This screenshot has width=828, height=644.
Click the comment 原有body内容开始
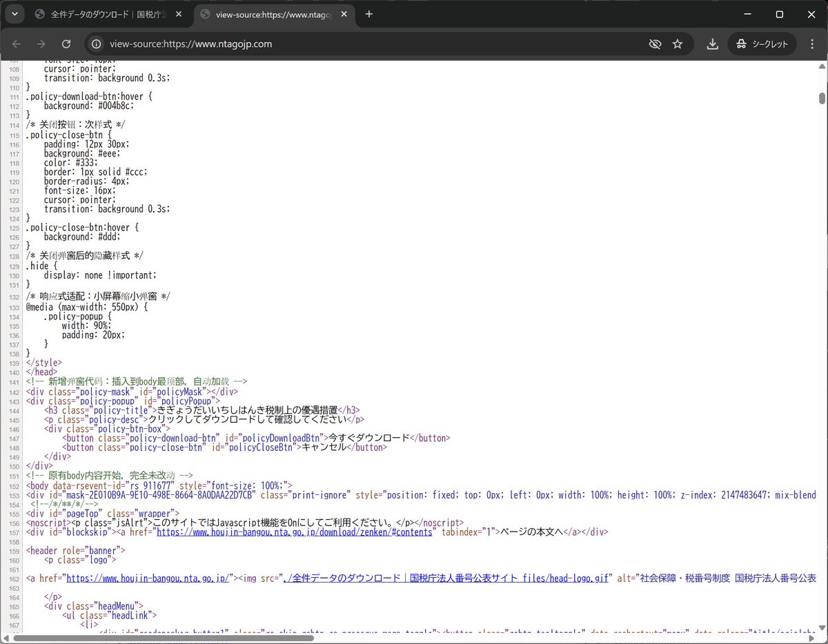point(110,476)
